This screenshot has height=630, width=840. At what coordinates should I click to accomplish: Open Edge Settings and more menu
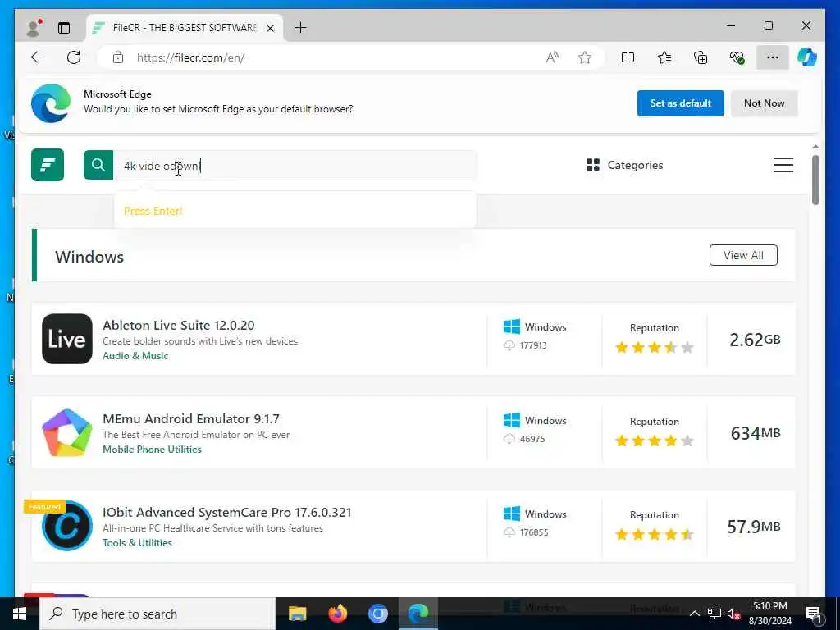(773, 57)
